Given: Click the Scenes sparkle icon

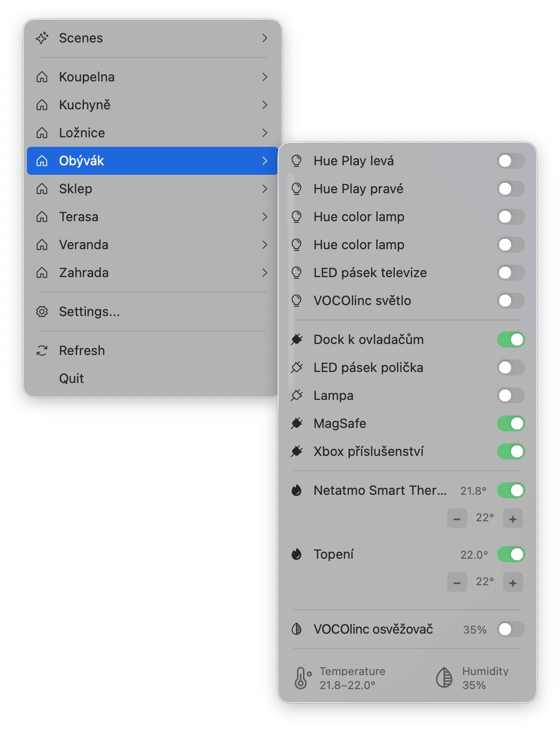Looking at the screenshot, I should [x=42, y=38].
